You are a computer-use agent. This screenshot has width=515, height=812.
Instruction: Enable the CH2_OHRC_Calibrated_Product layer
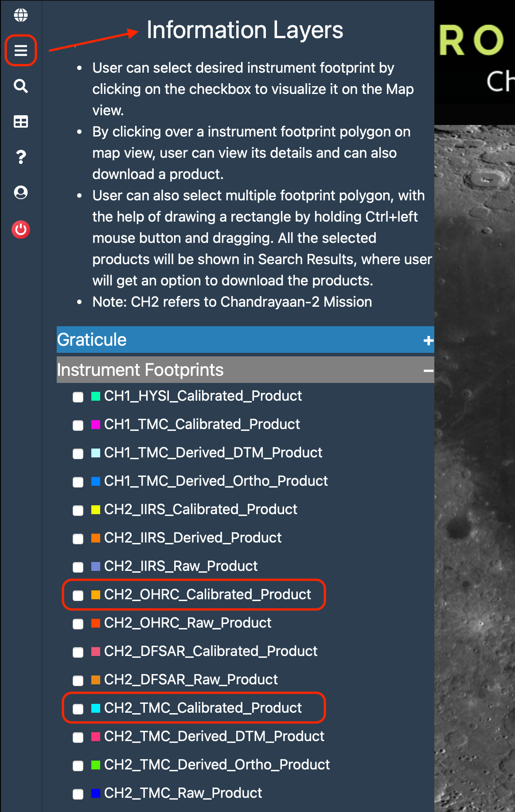[x=78, y=595]
